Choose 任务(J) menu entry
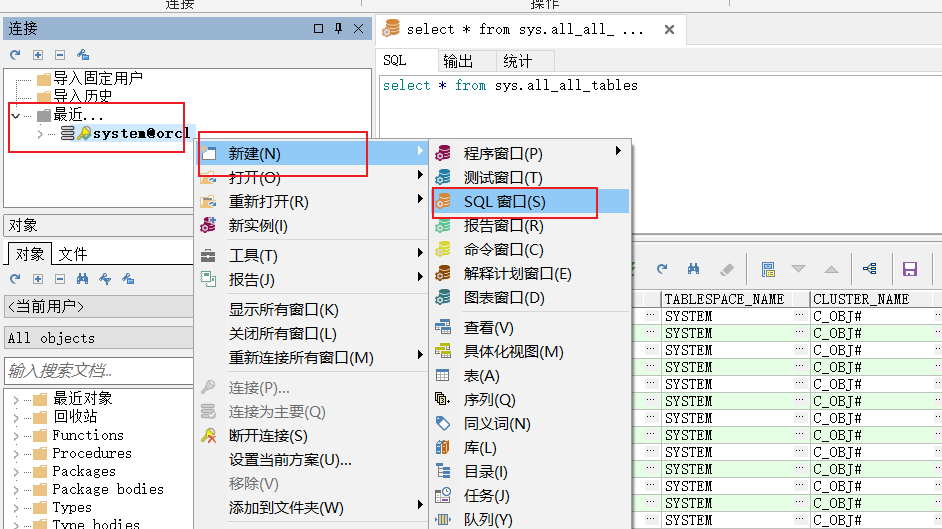 pyautogui.click(x=530, y=496)
